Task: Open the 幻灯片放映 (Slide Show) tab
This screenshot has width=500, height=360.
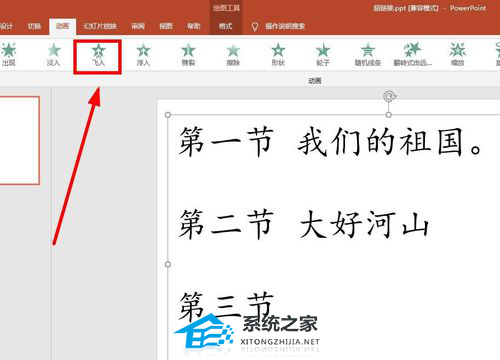Action: pos(100,26)
